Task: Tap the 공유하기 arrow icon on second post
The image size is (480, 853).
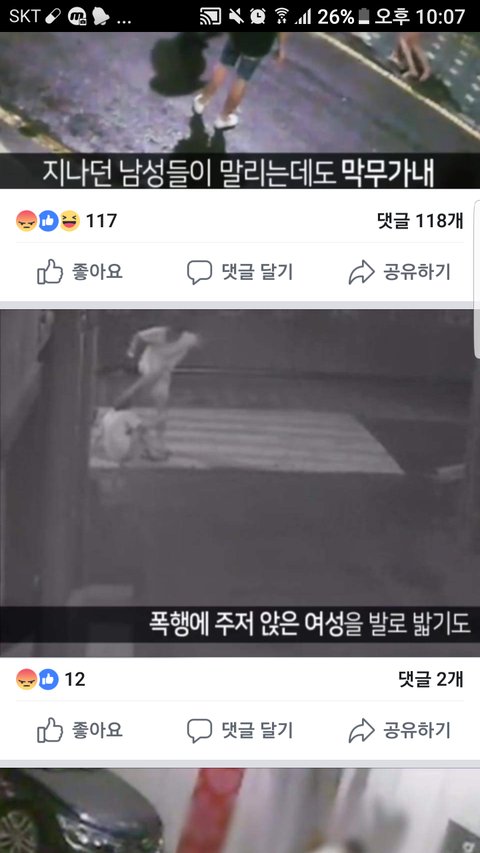Action: 361,730
